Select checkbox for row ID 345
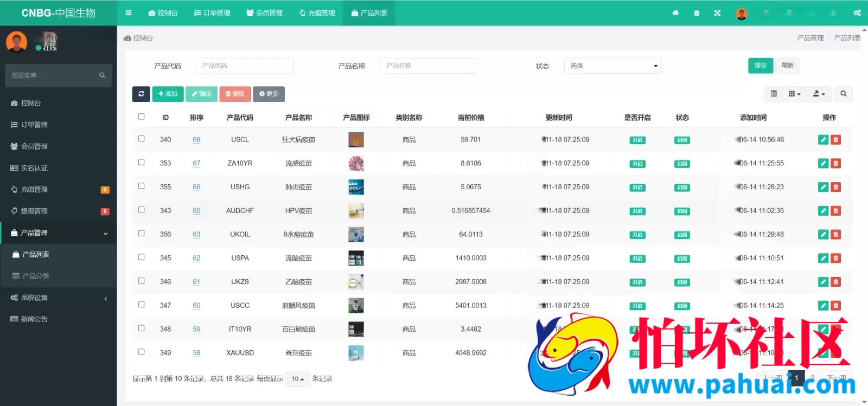Image resolution: width=868 pixels, height=406 pixels. pyautogui.click(x=142, y=257)
